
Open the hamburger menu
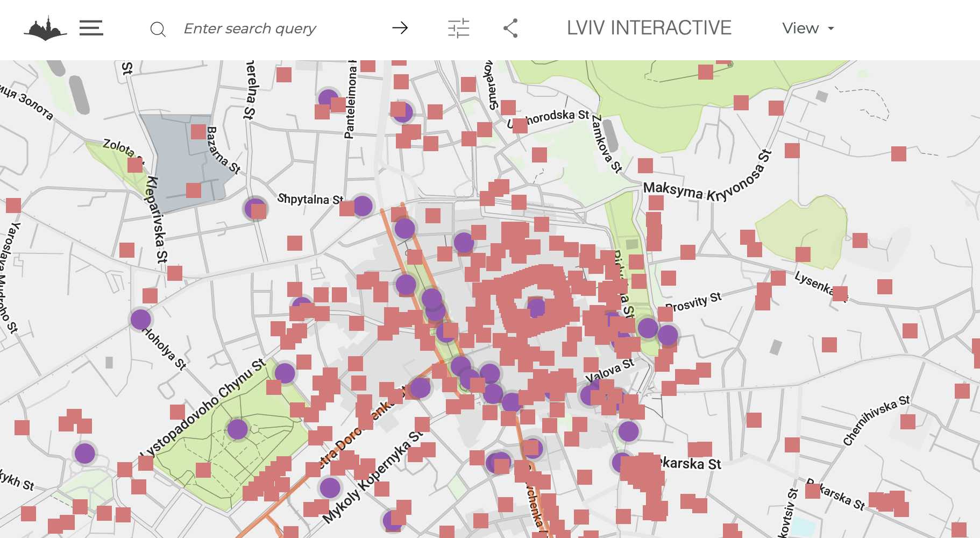(x=91, y=28)
